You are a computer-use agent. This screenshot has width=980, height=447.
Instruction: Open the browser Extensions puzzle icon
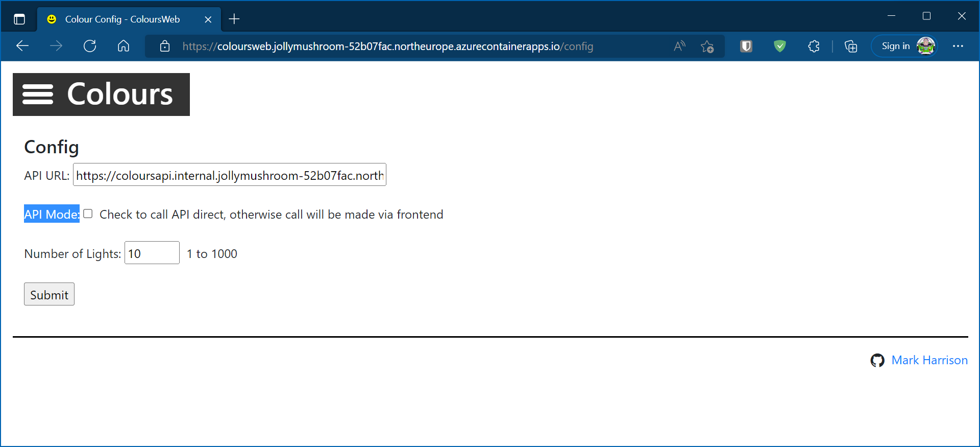[x=814, y=46]
